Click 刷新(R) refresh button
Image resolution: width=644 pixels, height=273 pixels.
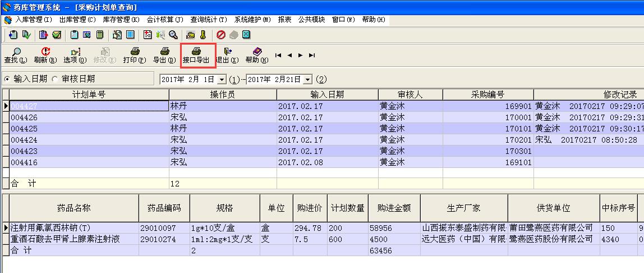click(45, 56)
